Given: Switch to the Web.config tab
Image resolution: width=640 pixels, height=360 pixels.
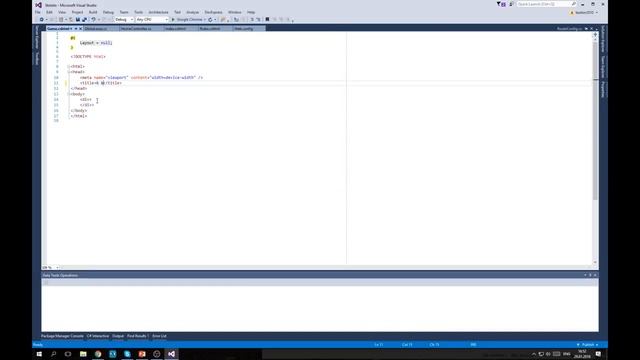Looking at the screenshot, I should tap(249, 29).
